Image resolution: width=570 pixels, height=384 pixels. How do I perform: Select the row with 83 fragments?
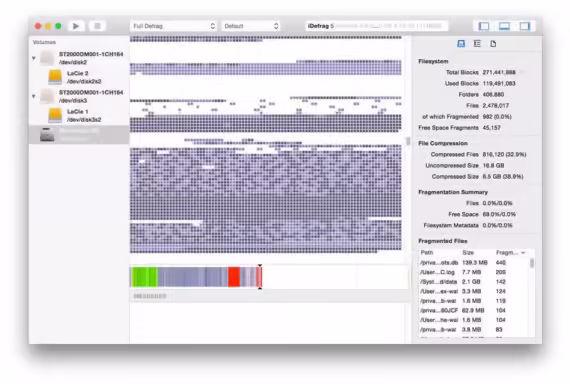474,329
